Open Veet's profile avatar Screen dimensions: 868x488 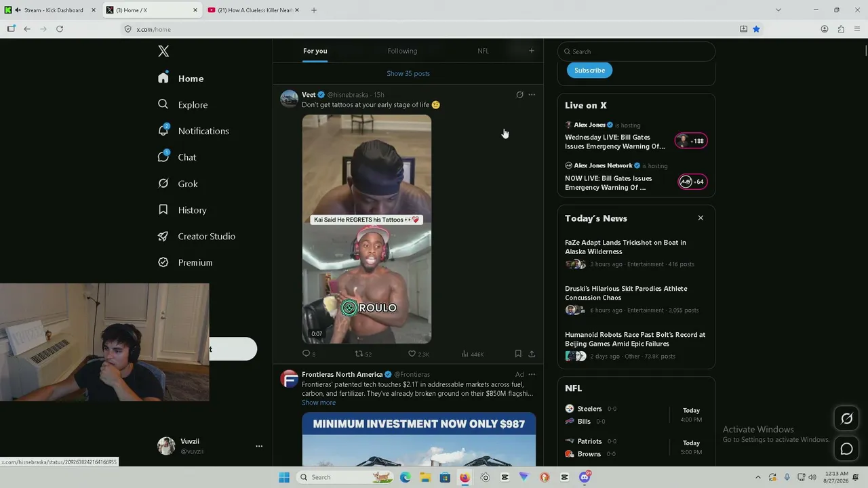coord(289,98)
